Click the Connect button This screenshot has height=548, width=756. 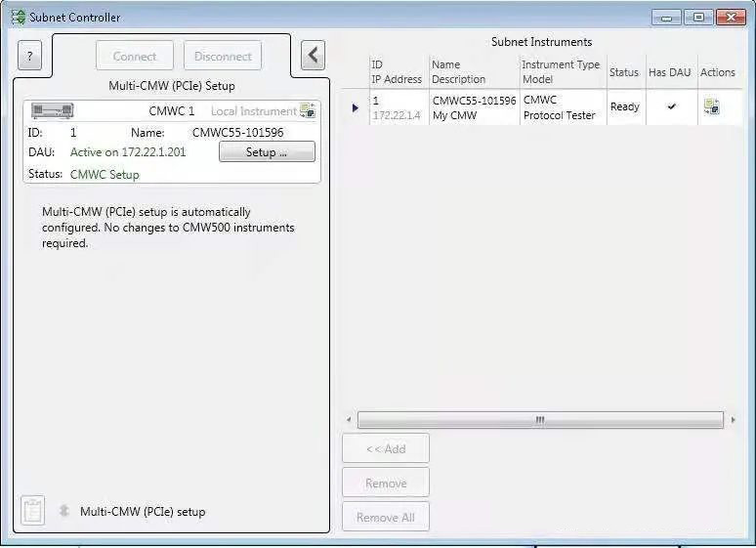pos(135,56)
